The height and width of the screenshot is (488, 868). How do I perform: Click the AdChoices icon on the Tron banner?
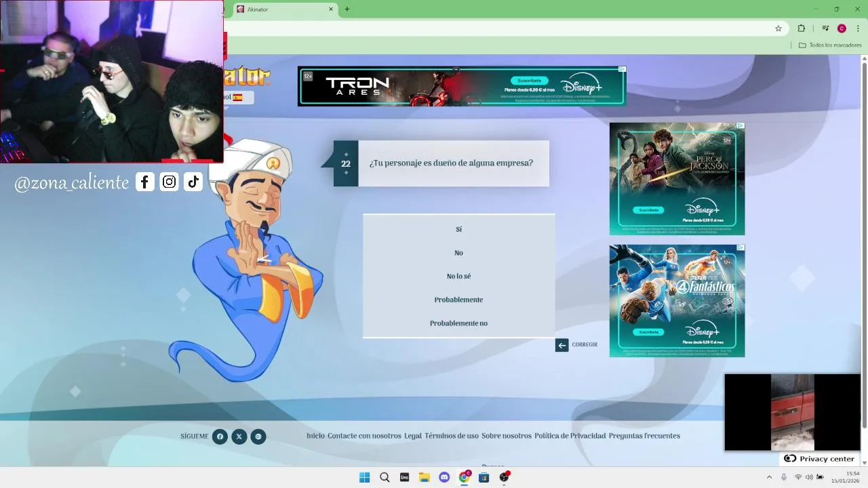[622, 69]
